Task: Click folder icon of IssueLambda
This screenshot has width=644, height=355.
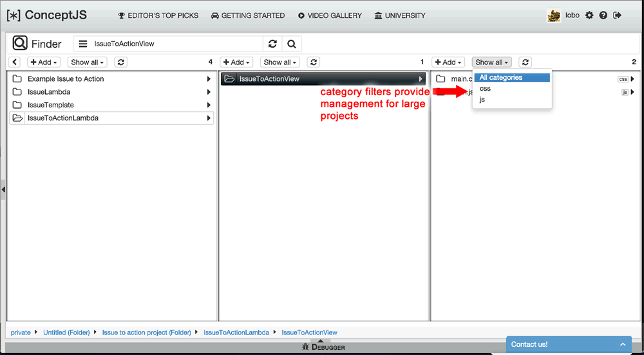Action: click(x=17, y=92)
